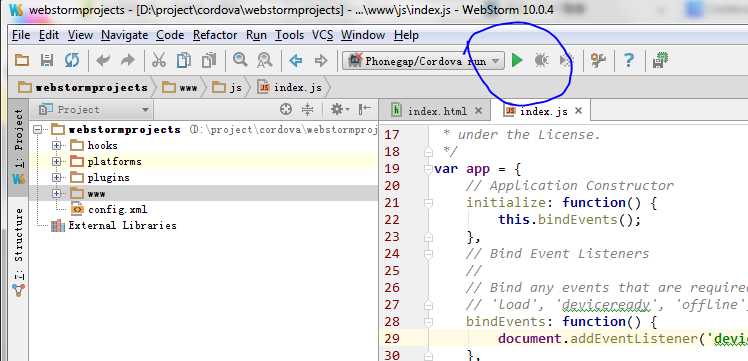
Task: Open the Refactor menu
Action: pyautogui.click(x=215, y=35)
